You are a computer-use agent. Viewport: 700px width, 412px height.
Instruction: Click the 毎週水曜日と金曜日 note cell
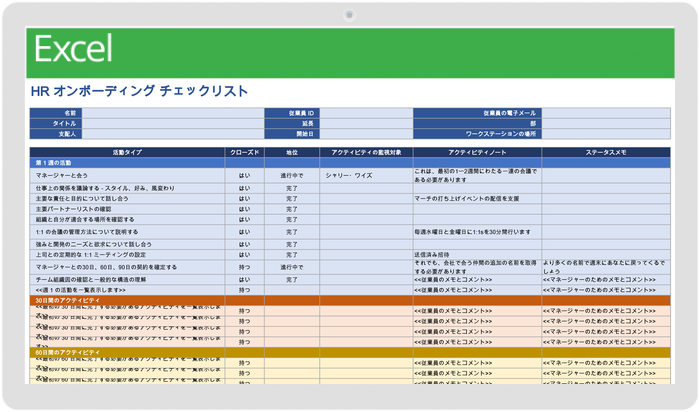(477, 232)
